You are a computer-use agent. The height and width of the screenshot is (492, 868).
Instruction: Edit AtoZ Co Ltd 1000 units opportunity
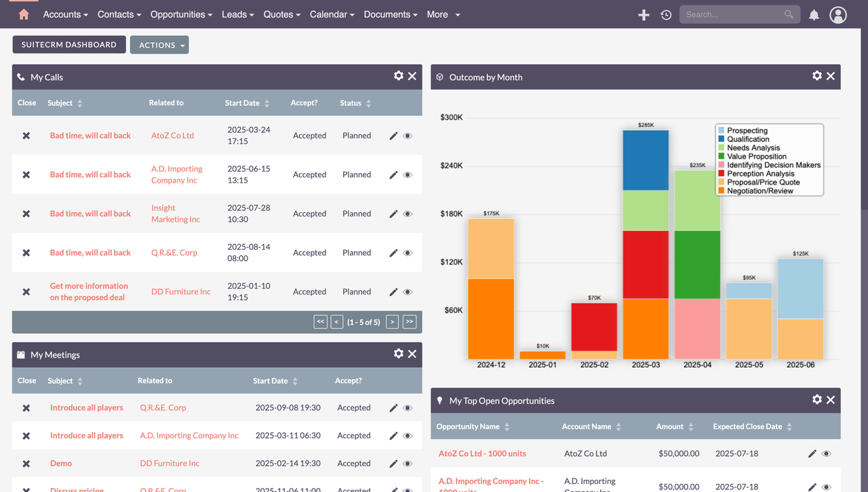coord(812,453)
